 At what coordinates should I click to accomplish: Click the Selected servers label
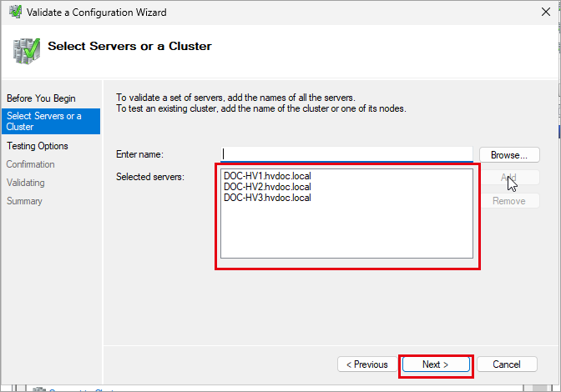tap(150, 177)
